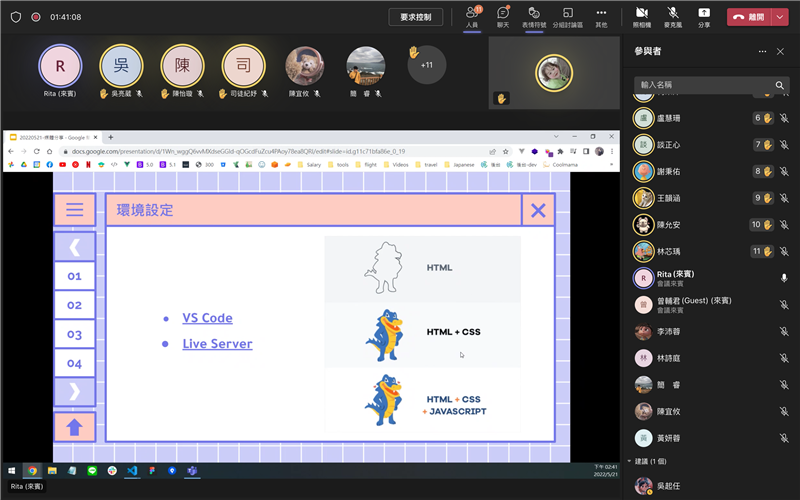Image resolution: width=800 pixels, height=500 pixels.
Task: Open Breakout rooms (分組討論區) icon
Action: click(x=568, y=16)
